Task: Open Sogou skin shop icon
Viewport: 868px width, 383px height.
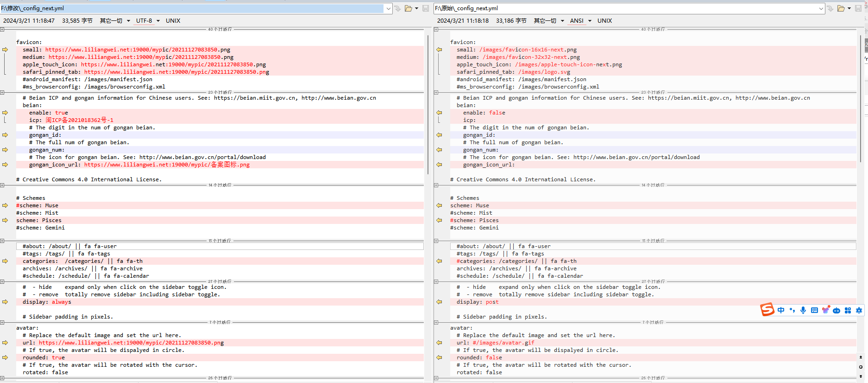Action: pyautogui.click(x=825, y=310)
